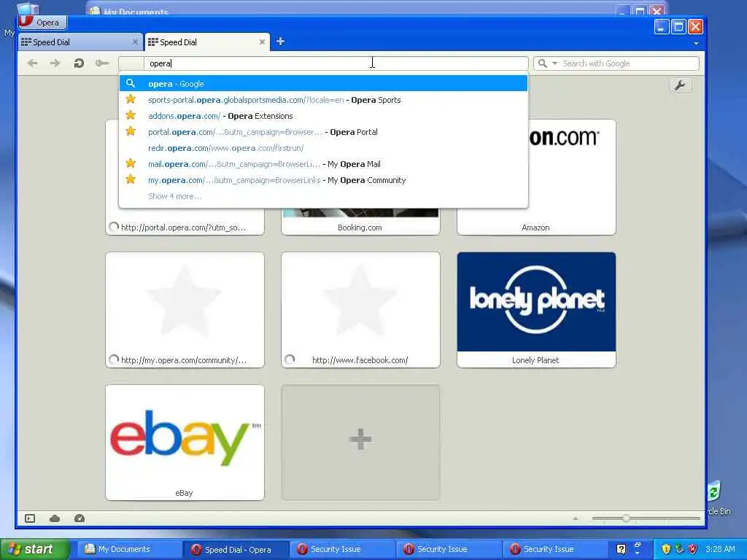Screen dimensions: 747x560
Task: Open the My Opera Mail suggestion
Action: click(323, 164)
